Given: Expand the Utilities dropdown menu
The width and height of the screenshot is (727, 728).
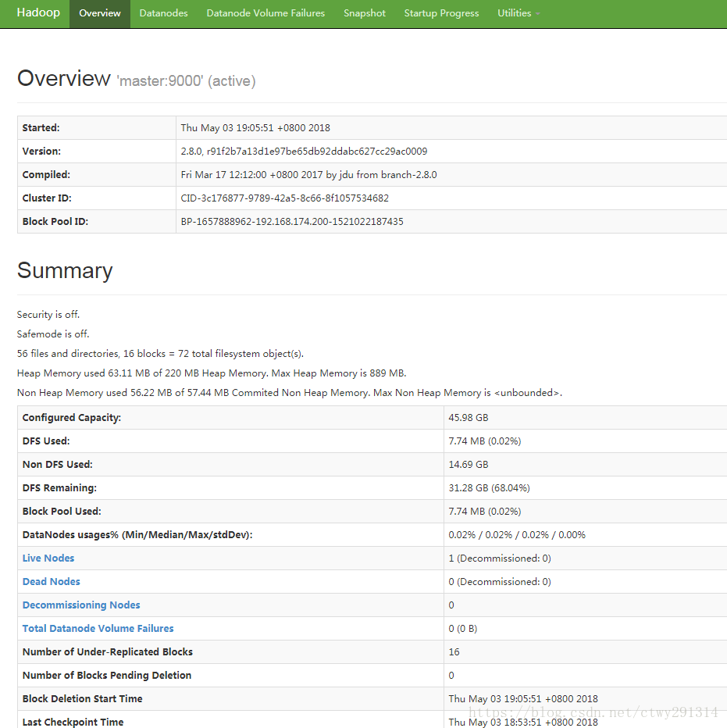Looking at the screenshot, I should [519, 13].
